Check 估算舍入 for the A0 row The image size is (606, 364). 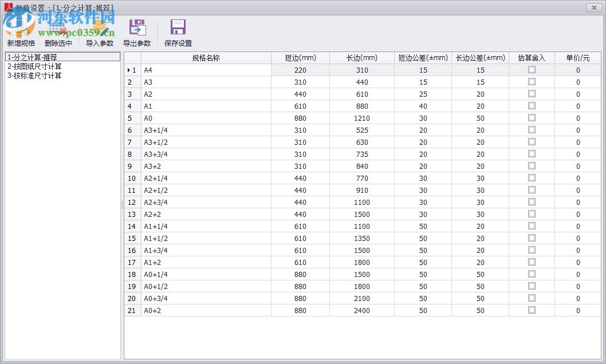coord(532,118)
